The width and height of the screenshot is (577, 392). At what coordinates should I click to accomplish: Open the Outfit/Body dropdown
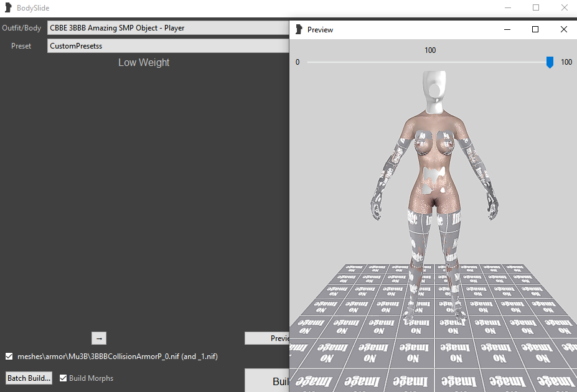tap(168, 28)
